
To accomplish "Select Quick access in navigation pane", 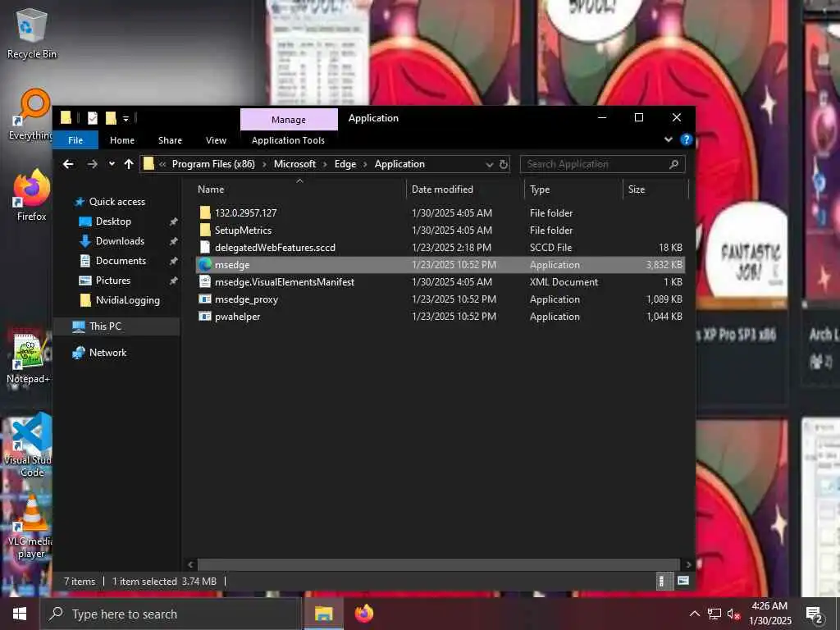I will (x=116, y=202).
